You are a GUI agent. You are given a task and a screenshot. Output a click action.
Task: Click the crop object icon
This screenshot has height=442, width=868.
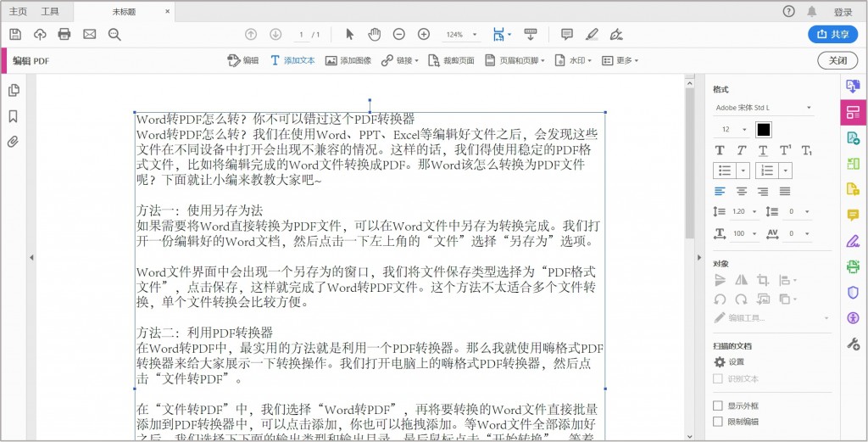[x=764, y=280]
